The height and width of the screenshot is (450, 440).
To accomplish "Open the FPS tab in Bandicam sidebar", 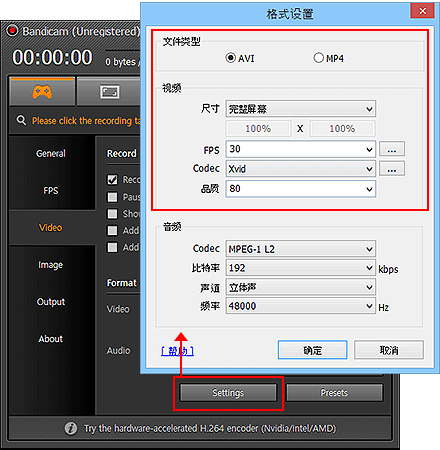I will coord(51,191).
